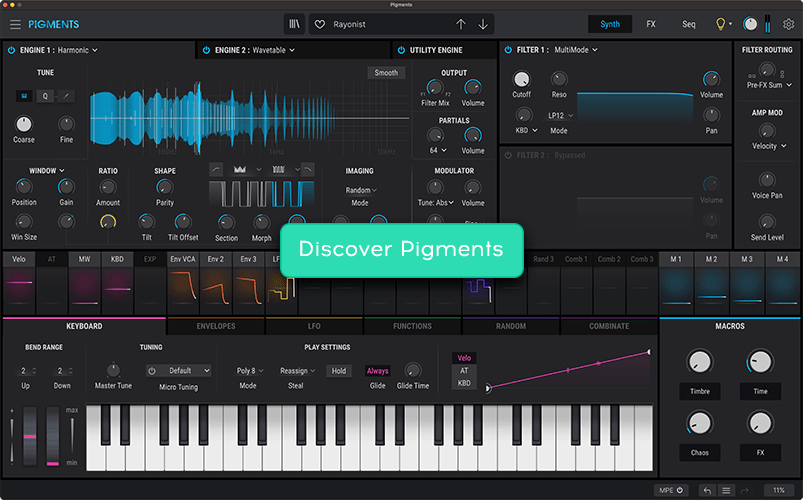Toggle Utility Engine power button
This screenshot has width=803, height=500.
tap(401, 50)
